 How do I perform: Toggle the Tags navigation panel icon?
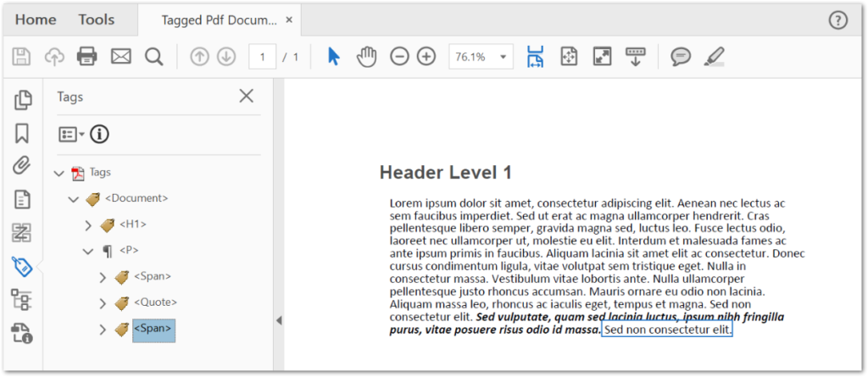click(23, 266)
